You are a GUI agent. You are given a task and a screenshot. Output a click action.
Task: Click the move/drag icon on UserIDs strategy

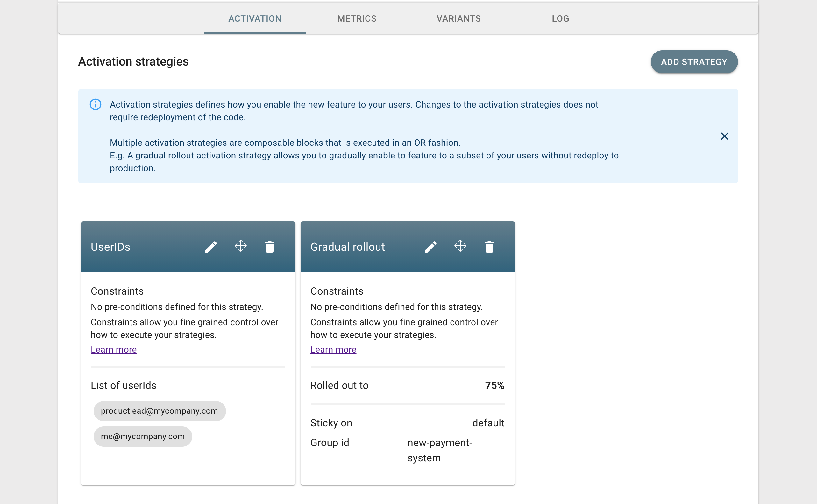[240, 246]
